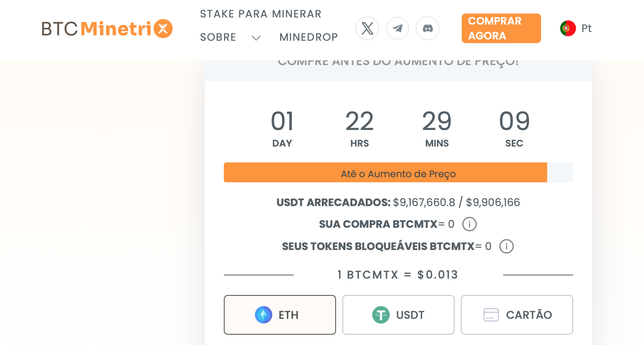
Task: Open the Telegram social icon
Action: pos(397,28)
